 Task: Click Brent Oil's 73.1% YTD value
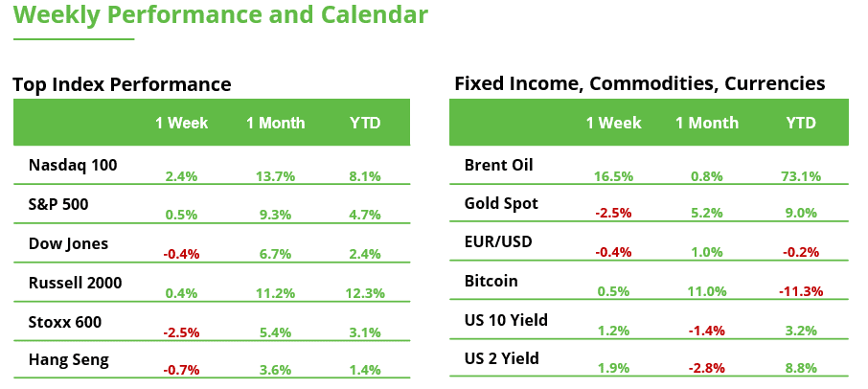pyautogui.click(x=800, y=176)
